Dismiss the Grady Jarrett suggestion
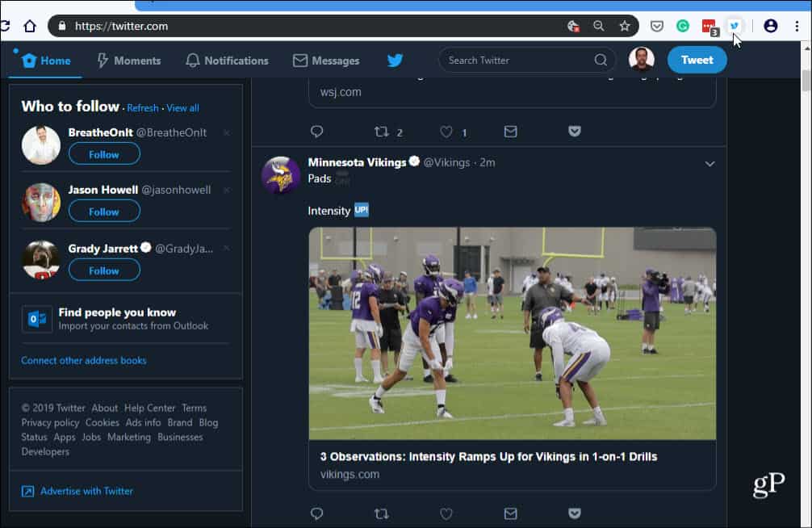812x528 pixels. pos(226,248)
